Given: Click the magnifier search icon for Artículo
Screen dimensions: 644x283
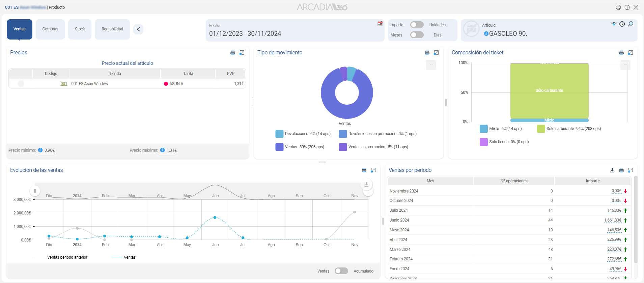Looking at the screenshot, I should [x=631, y=24].
